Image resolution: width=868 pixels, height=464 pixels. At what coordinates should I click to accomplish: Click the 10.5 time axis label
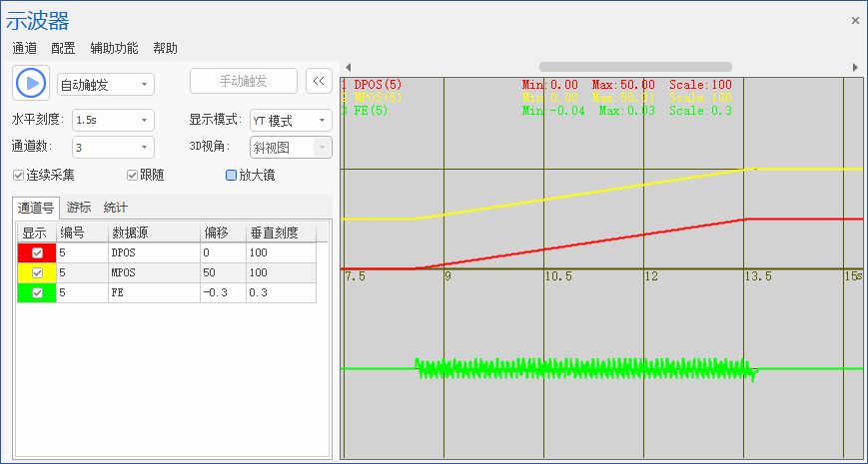(x=558, y=276)
